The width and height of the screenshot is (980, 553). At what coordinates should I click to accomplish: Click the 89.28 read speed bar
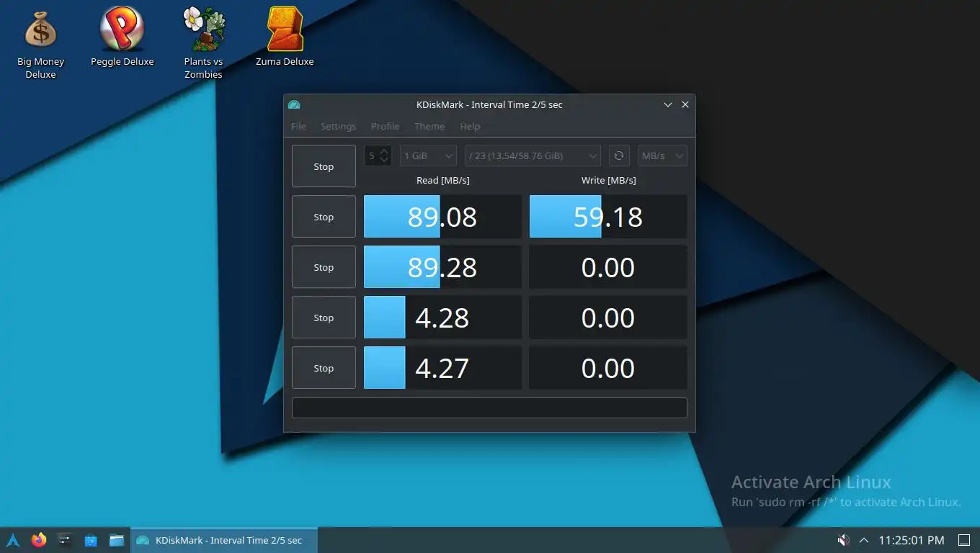point(442,267)
